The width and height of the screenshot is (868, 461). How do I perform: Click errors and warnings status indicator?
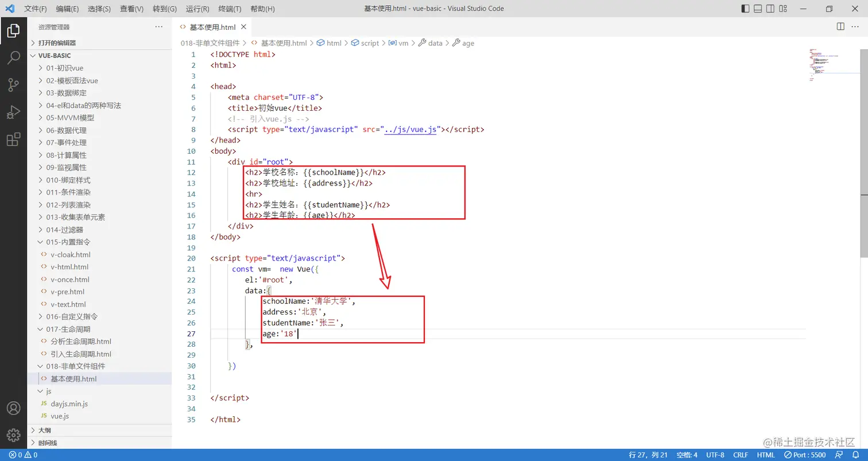(23, 455)
